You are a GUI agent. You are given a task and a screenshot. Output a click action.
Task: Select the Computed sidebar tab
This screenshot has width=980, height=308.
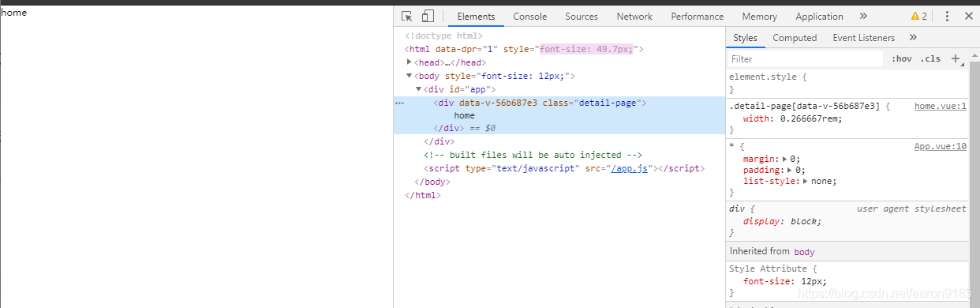[x=795, y=37]
